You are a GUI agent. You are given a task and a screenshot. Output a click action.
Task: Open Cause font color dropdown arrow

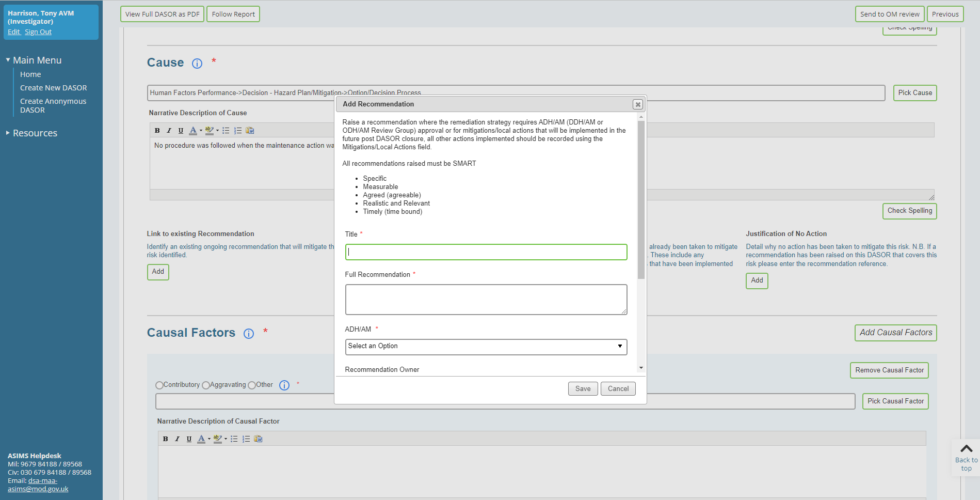[201, 131]
